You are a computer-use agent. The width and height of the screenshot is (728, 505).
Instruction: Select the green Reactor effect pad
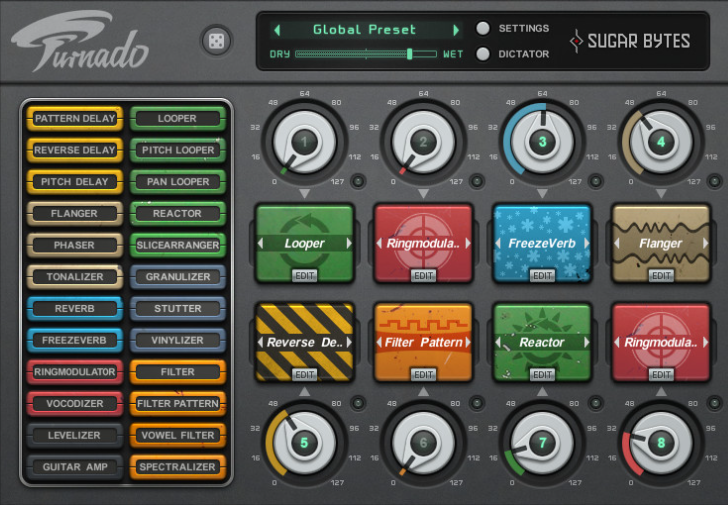[x=542, y=342]
